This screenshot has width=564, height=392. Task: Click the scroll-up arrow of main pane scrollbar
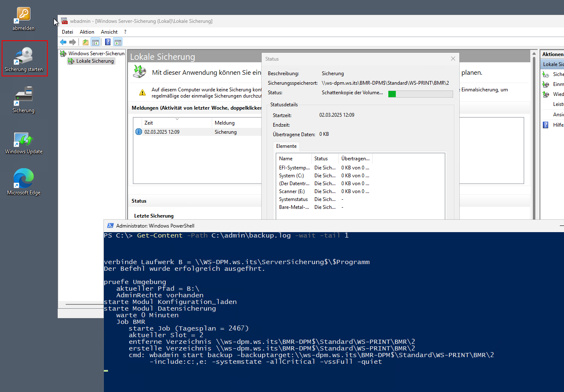[534, 54]
